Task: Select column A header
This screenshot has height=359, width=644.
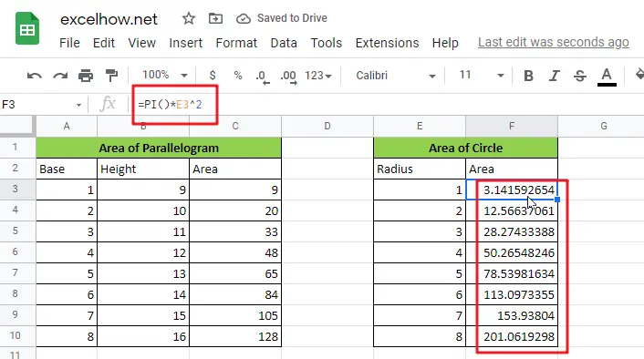Action: tap(67, 127)
